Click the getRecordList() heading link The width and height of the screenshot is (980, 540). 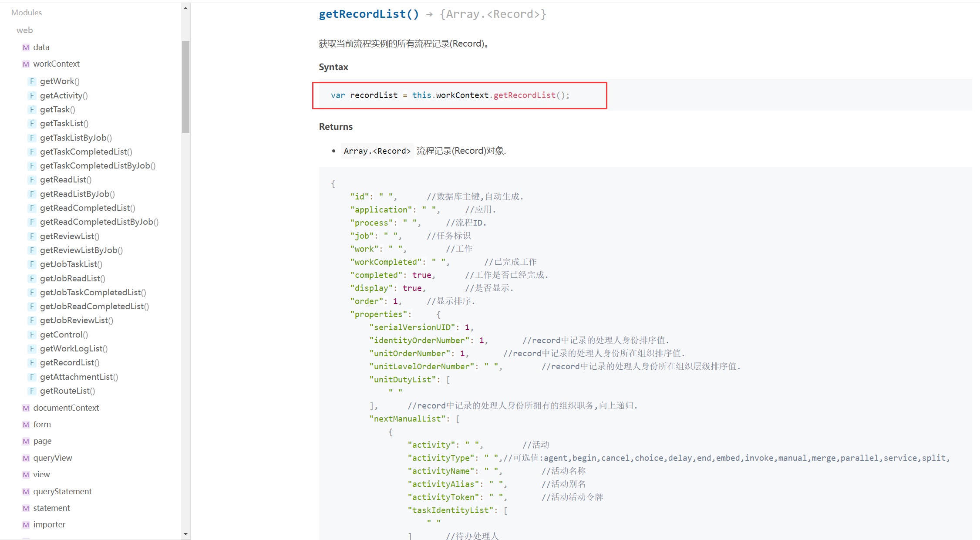pyautogui.click(x=368, y=14)
